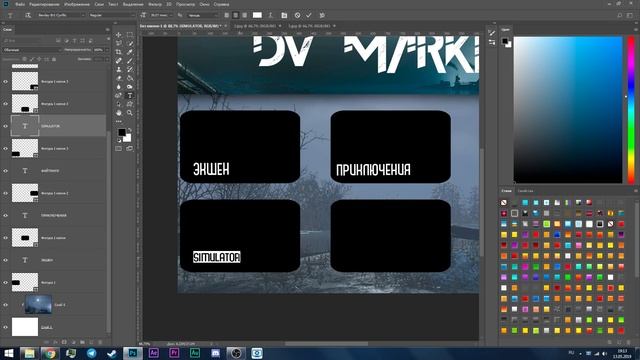
Task: Open the Create Warped Text option
Action: point(271,15)
